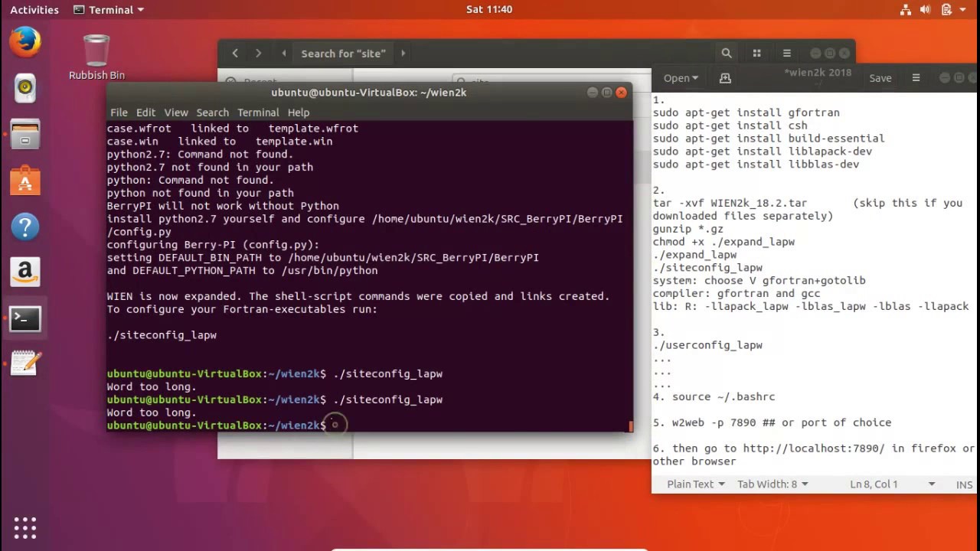The height and width of the screenshot is (551, 980).
Task: Expand the Open dropdown in gedit
Action: pyautogui.click(x=681, y=78)
